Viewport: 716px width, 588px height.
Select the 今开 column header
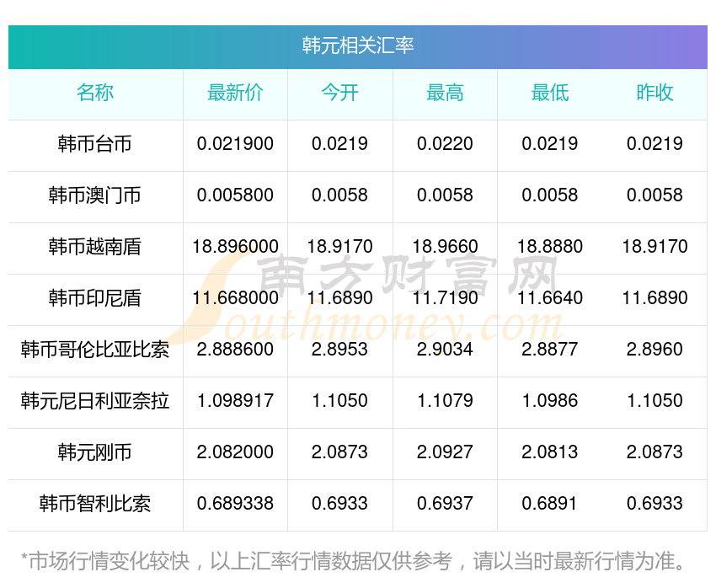coord(339,93)
